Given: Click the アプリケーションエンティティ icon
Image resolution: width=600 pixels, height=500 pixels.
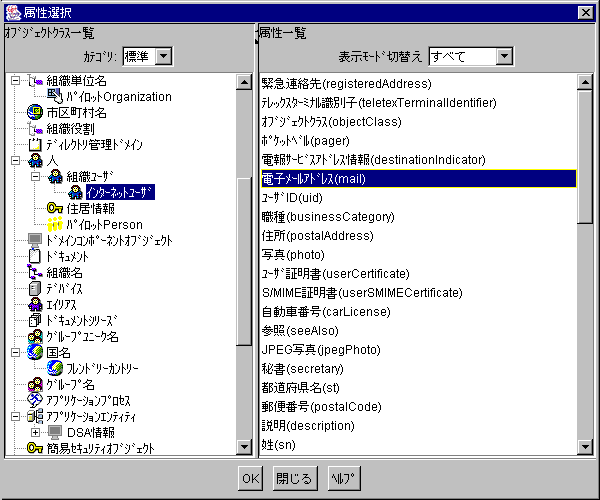Looking at the screenshot, I should click(x=35, y=417).
